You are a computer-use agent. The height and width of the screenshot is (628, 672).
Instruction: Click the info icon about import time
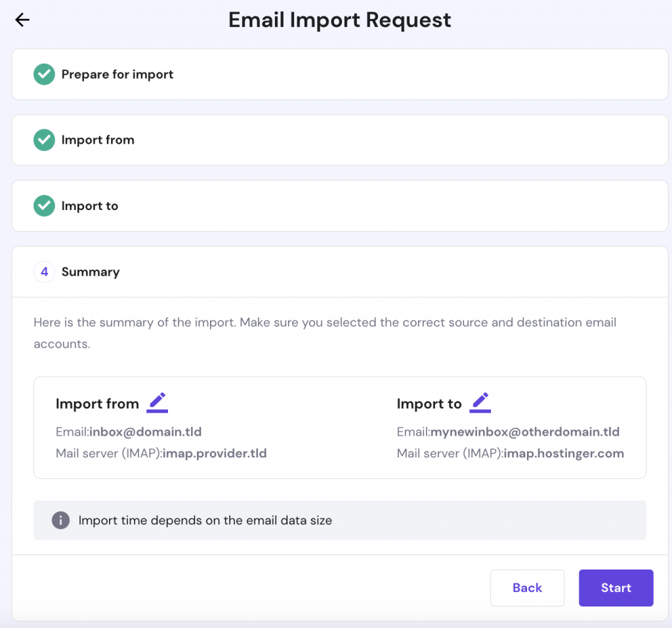pos(60,520)
